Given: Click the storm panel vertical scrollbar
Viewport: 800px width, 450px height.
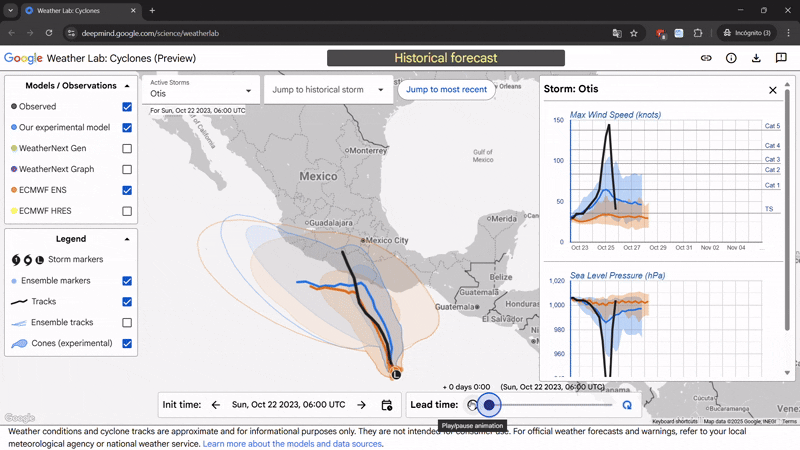Looking at the screenshot, I should pyautogui.click(x=787, y=210).
